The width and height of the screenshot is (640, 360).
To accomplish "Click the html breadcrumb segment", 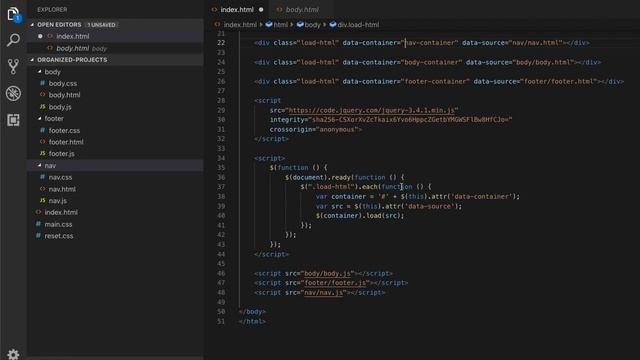I will [x=280, y=25].
